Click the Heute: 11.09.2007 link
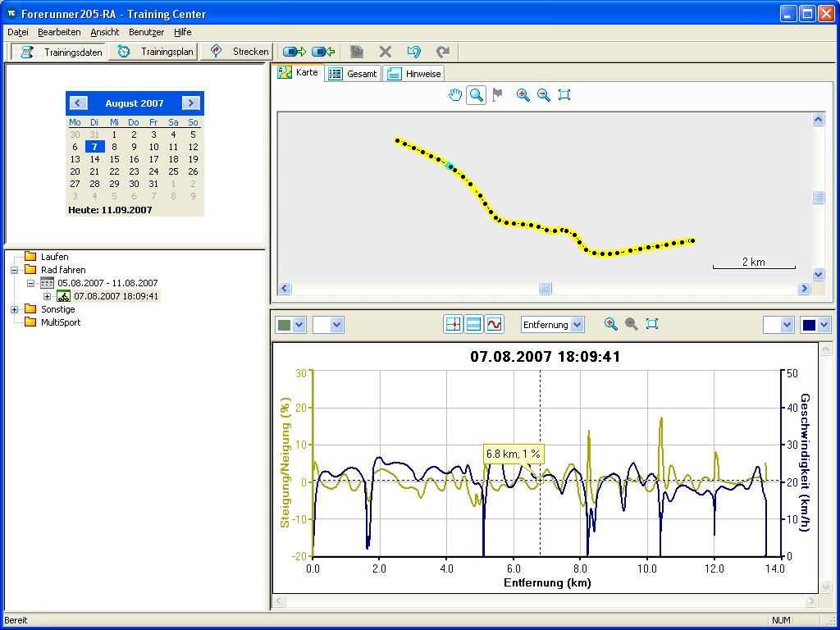The height and width of the screenshot is (630, 840). 110,210
